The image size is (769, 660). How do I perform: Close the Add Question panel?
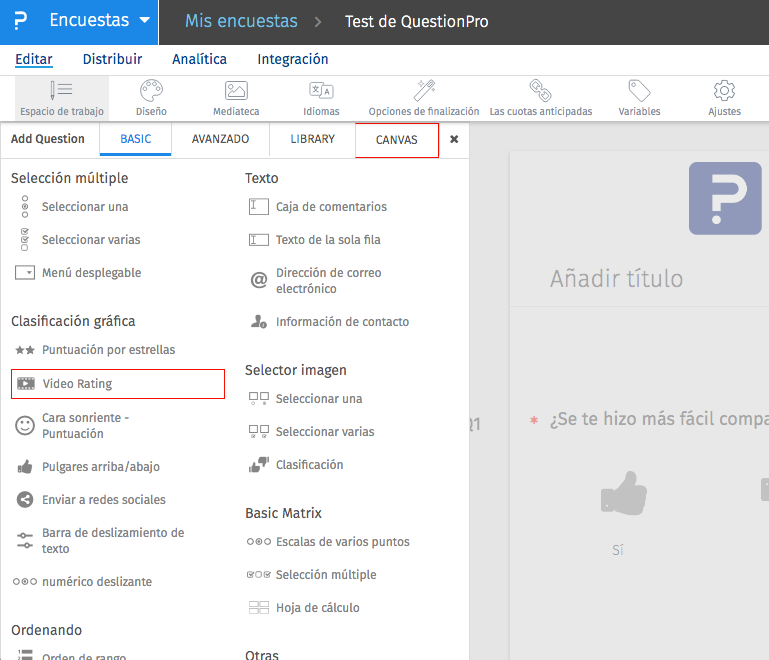pyautogui.click(x=454, y=139)
